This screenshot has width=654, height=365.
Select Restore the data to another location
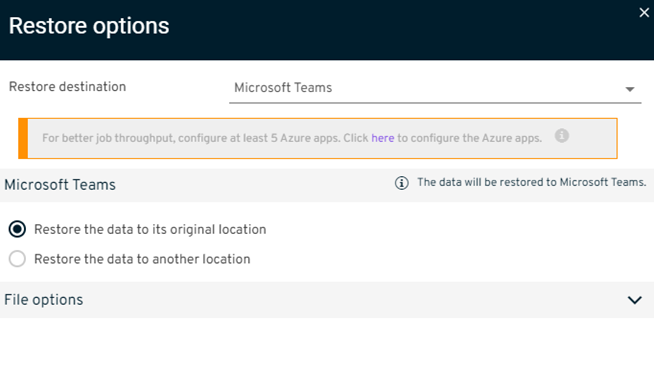17,259
